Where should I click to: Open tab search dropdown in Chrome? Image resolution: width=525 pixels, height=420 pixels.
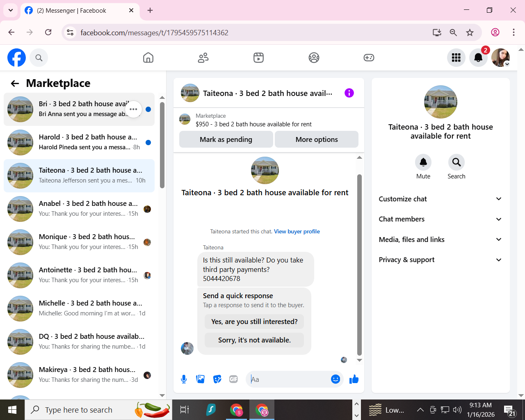pyautogui.click(x=11, y=10)
